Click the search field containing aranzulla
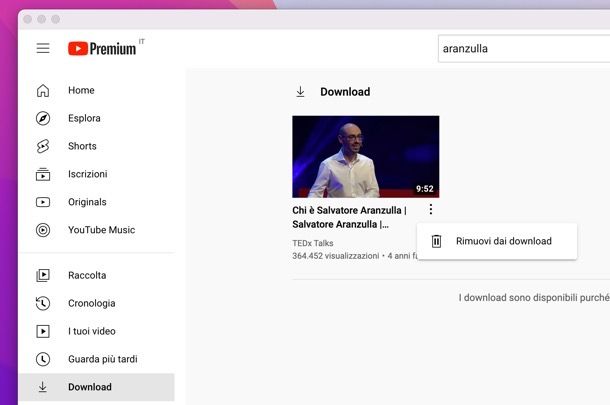 [524, 49]
